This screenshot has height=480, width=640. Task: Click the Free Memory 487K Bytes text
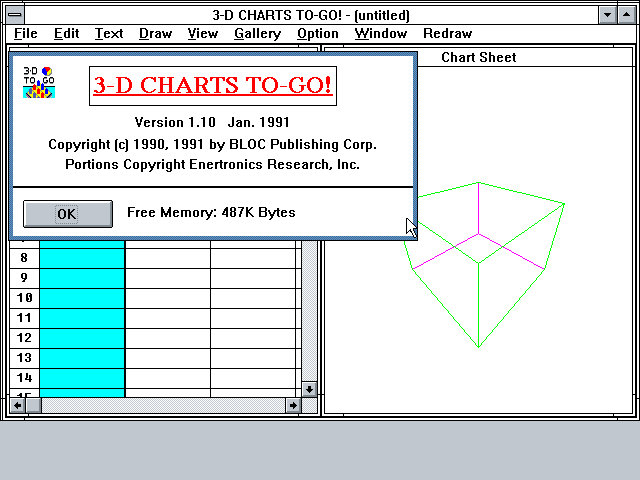click(x=211, y=213)
